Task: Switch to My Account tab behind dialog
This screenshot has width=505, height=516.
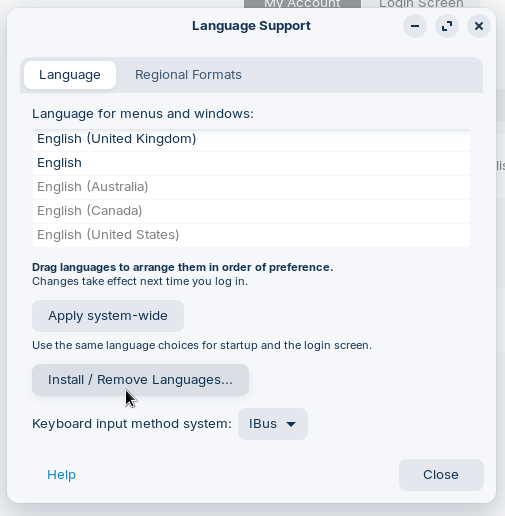Action: [302, 4]
